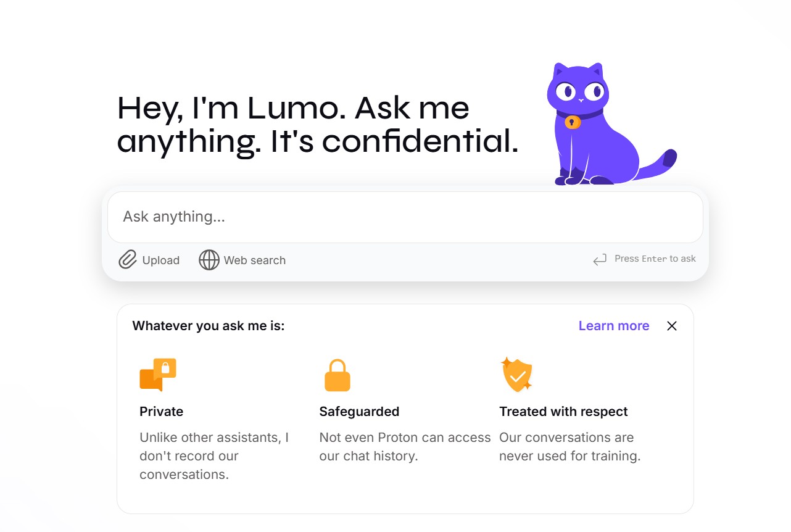Toggle Web search on
The height and width of the screenshot is (532, 791).
point(242,260)
